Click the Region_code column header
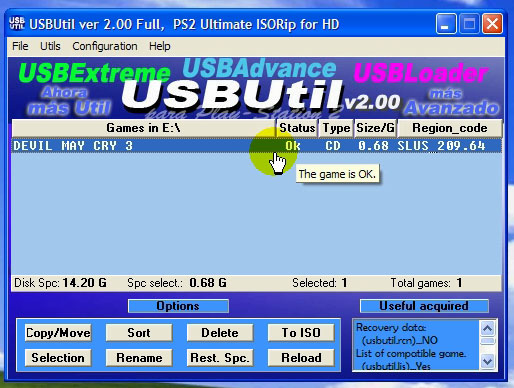This screenshot has width=514, height=388. click(x=450, y=128)
